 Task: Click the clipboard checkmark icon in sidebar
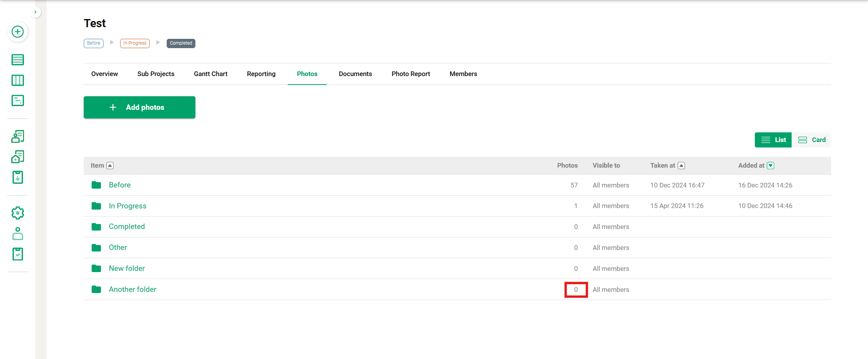[x=18, y=254]
